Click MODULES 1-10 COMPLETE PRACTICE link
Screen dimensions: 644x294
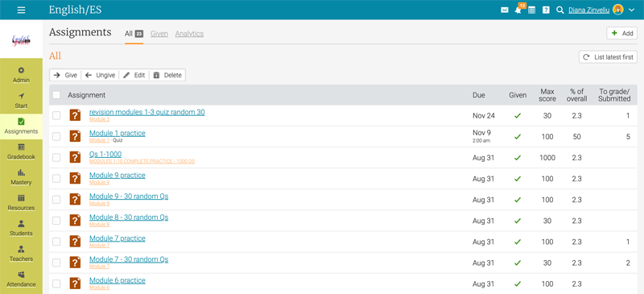point(142,162)
